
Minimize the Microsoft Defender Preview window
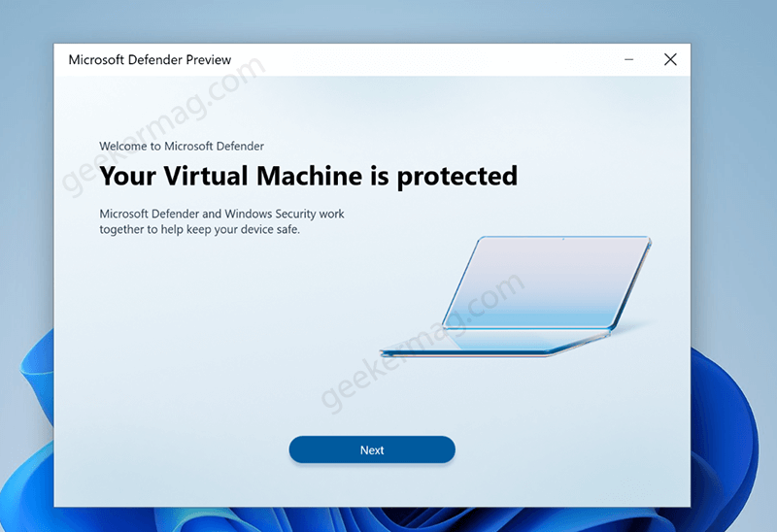coord(628,59)
